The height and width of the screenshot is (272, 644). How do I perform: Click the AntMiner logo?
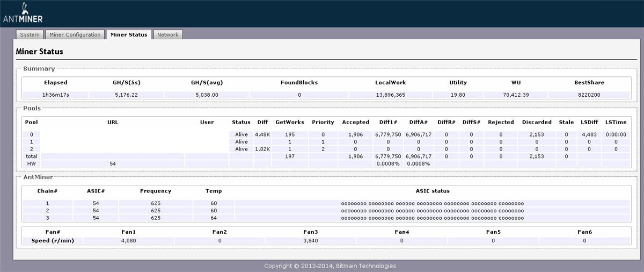[x=23, y=13]
